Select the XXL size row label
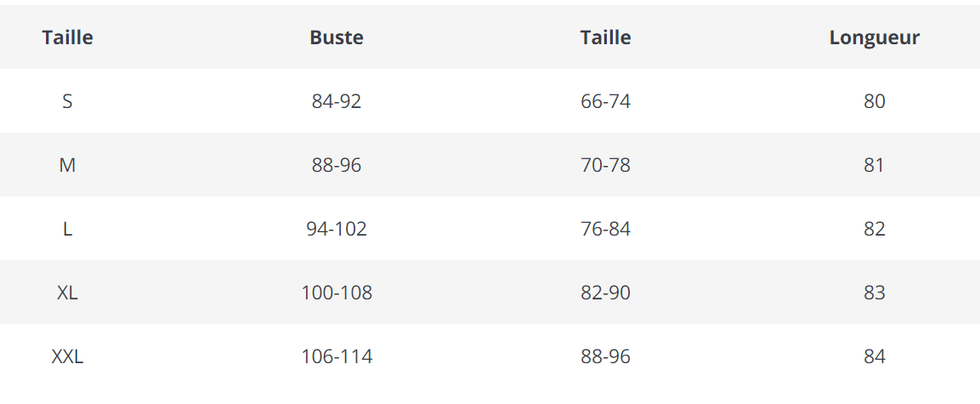 pos(67,356)
